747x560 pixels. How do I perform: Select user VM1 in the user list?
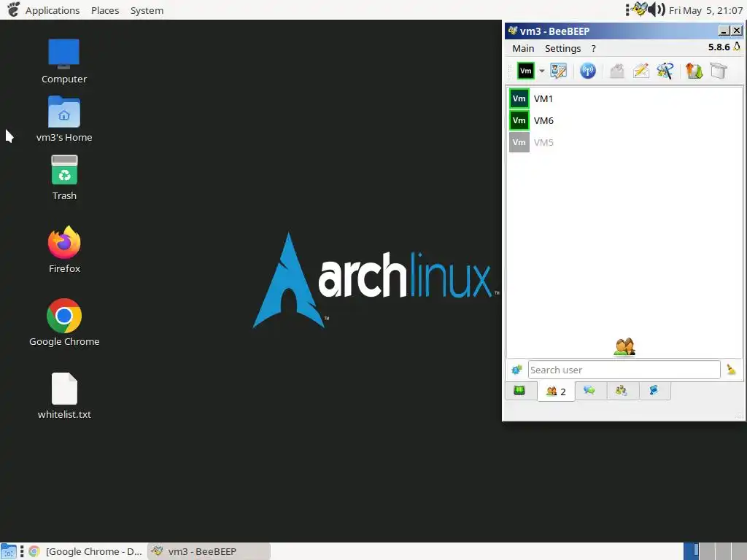coord(624,98)
